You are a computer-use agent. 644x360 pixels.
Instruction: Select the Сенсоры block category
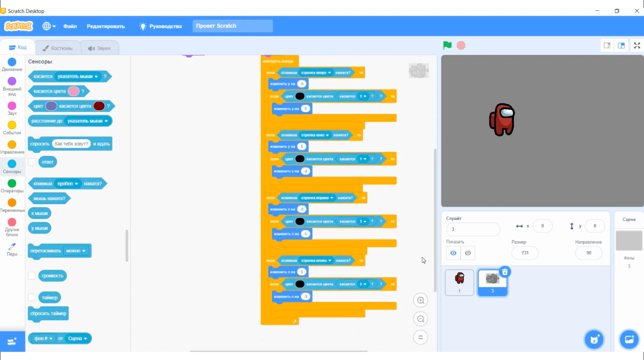12,167
